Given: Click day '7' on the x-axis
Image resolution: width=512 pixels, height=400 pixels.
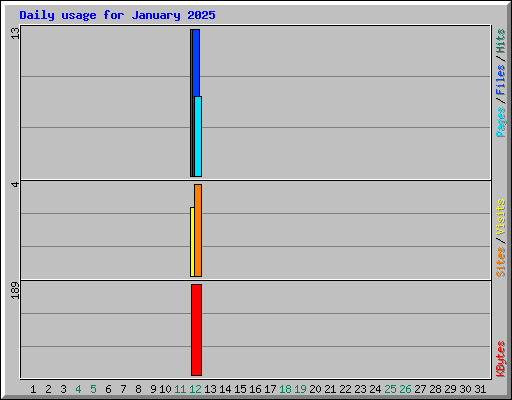Looking at the screenshot, I should click(x=123, y=389).
